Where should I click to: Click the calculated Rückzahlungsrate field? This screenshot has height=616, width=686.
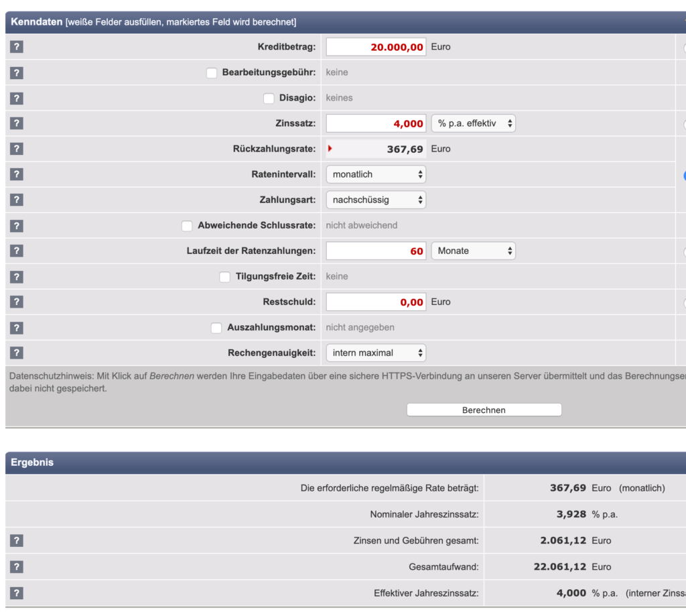coord(376,149)
